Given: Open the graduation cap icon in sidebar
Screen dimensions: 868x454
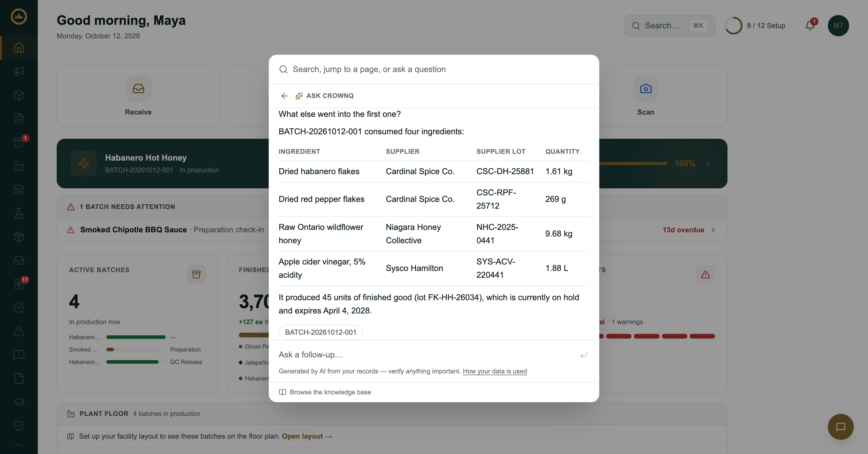Looking at the screenshot, I should pos(19,402).
